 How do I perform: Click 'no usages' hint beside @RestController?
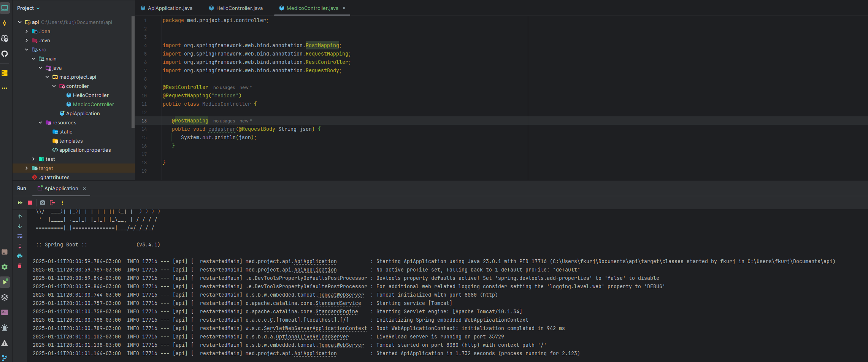tap(224, 87)
